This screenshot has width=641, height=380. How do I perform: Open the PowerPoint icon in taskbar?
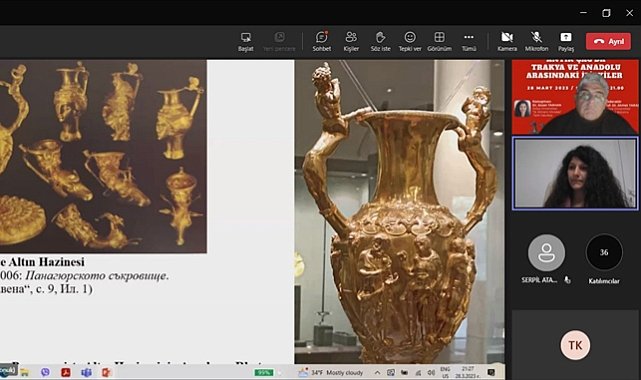(106, 372)
